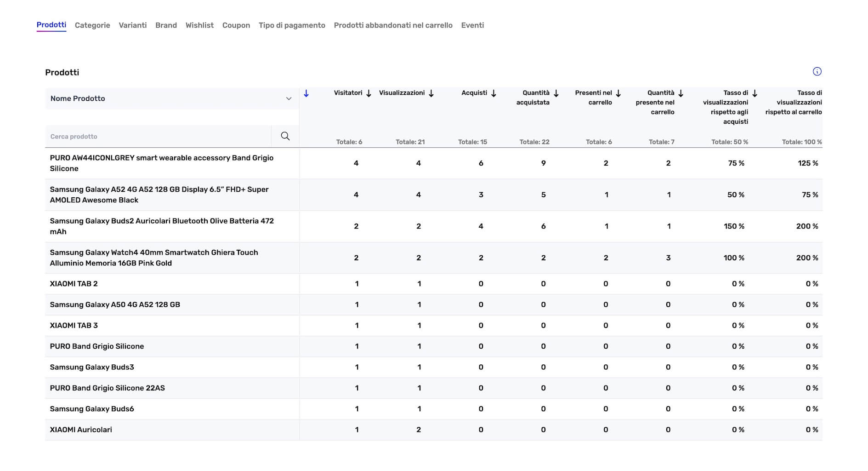Sort by Presenti nel carrello arrow

(x=618, y=93)
